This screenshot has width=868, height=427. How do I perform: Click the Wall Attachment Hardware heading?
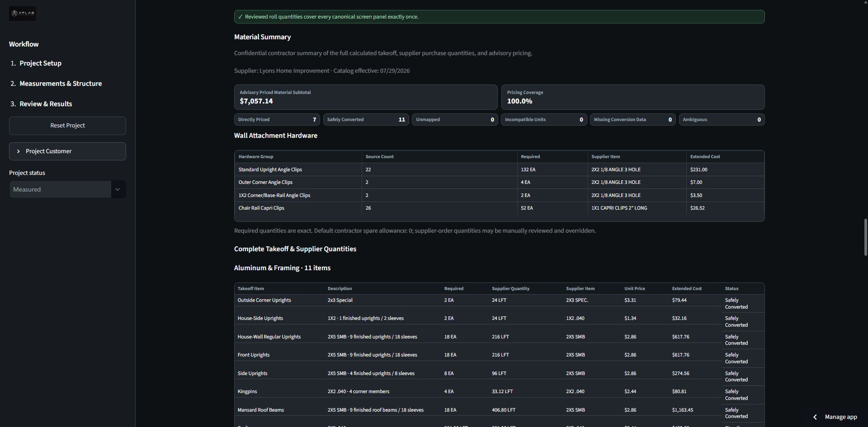click(276, 136)
